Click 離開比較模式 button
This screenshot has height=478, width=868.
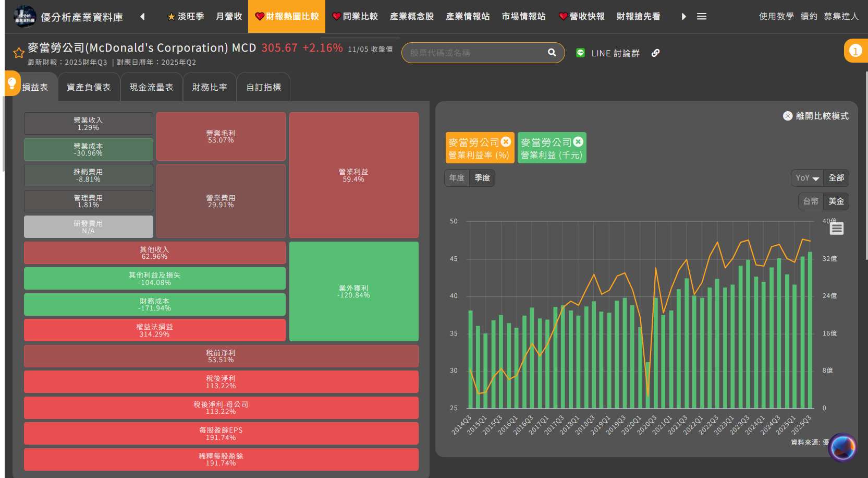point(816,116)
